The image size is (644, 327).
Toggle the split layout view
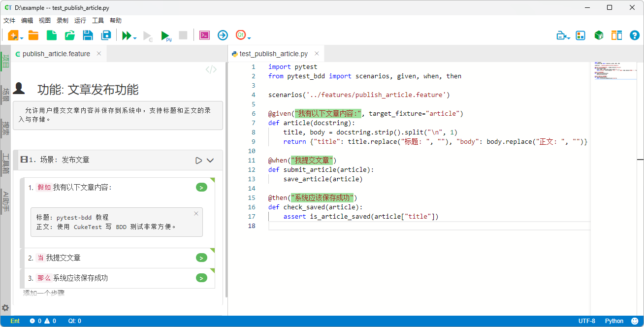[x=616, y=35]
